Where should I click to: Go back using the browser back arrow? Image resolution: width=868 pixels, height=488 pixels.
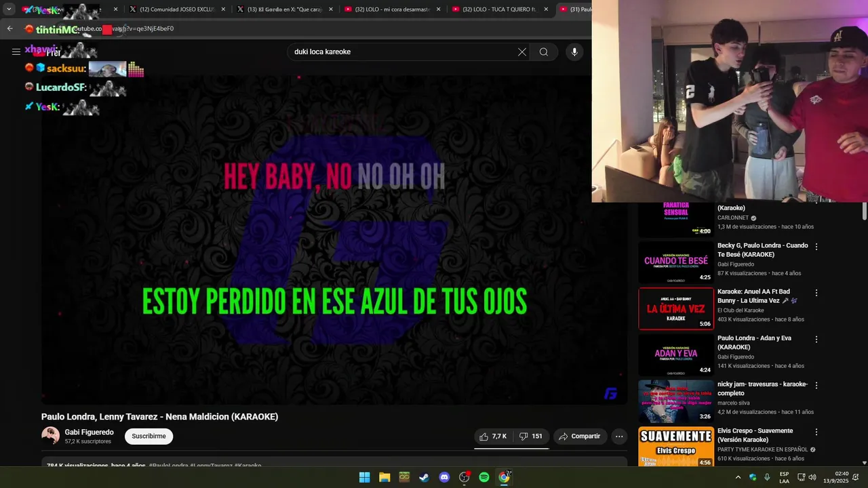(x=9, y=28)
